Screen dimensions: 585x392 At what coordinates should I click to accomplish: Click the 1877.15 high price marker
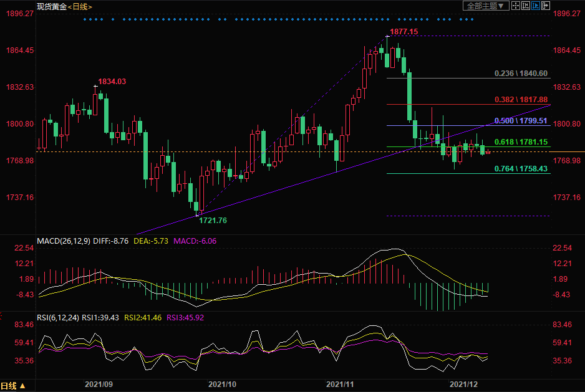click(404, 32)
